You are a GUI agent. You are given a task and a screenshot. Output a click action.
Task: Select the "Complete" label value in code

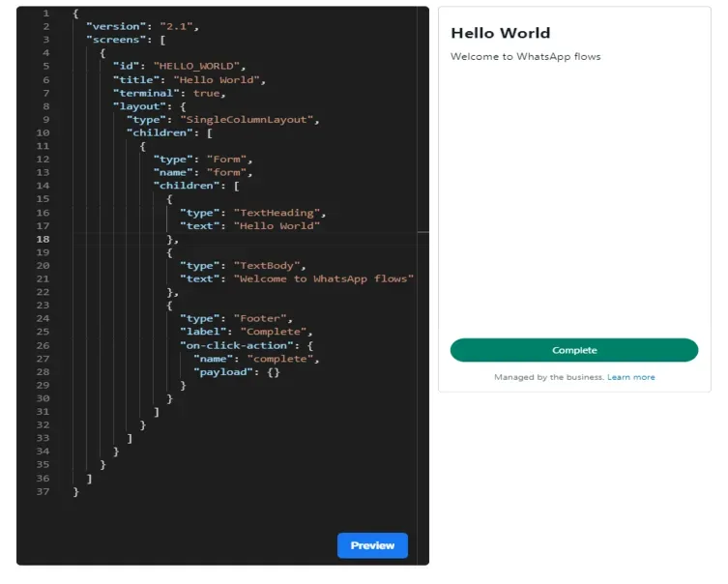tap(274, 332)
